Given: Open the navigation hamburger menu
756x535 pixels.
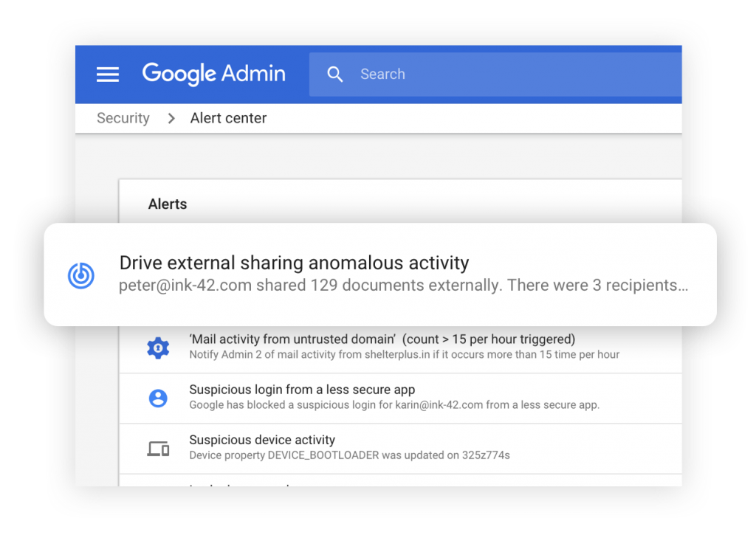Looking at the screenshot, I should [108, 74].
